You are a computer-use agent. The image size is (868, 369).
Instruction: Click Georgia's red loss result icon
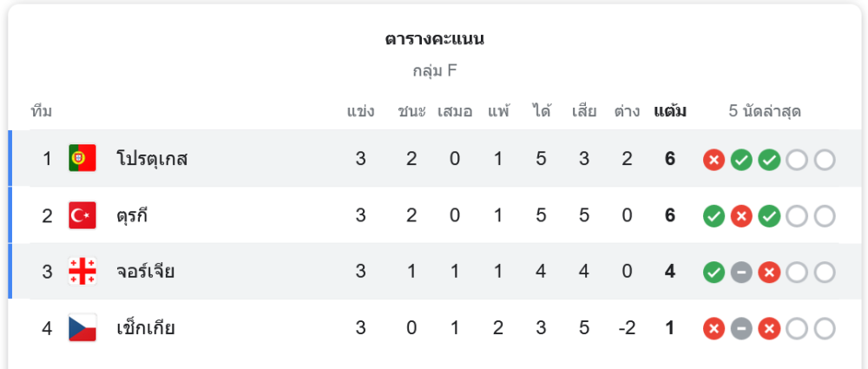coord(769,273)
